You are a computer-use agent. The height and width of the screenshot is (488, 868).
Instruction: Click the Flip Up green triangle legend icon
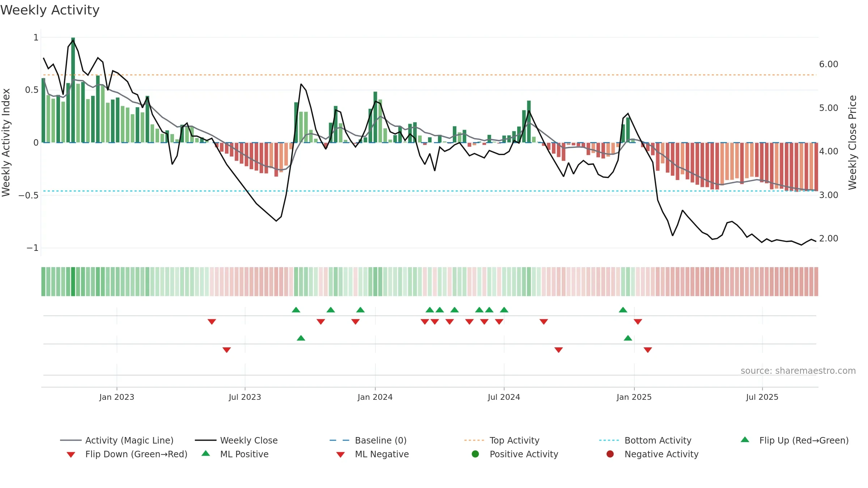745,440
